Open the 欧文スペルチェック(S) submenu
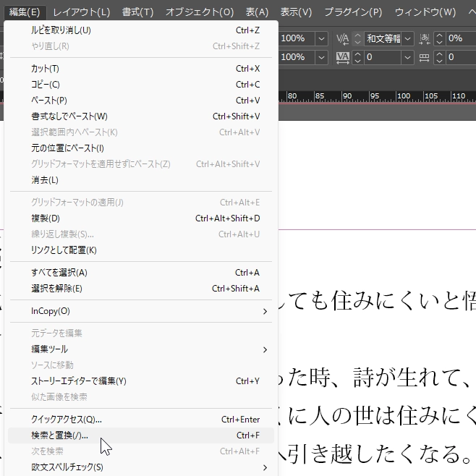 265,467
